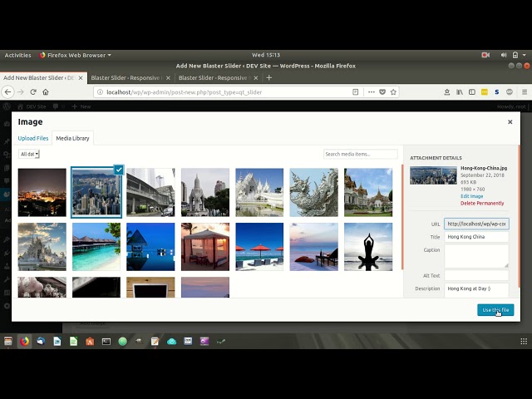
Task: Click the Firefox home icon
Action: coord(46,92)
